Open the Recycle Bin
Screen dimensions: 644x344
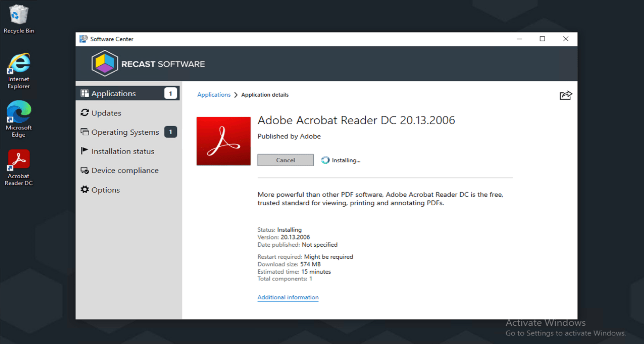coord(19,15)
